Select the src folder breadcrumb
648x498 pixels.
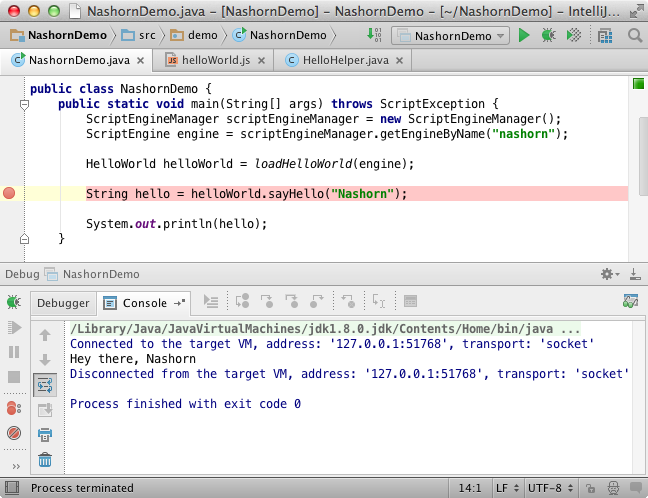(x=138, y=36)
